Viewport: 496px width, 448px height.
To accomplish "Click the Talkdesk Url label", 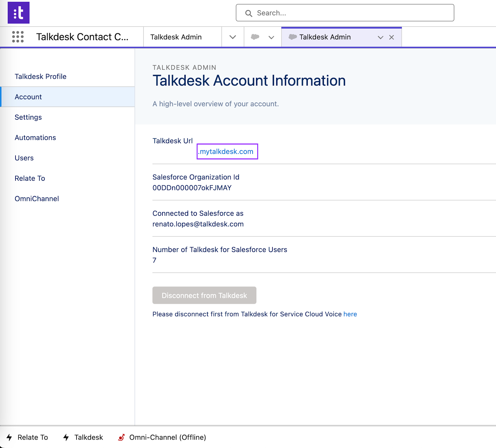I will 173,141.
